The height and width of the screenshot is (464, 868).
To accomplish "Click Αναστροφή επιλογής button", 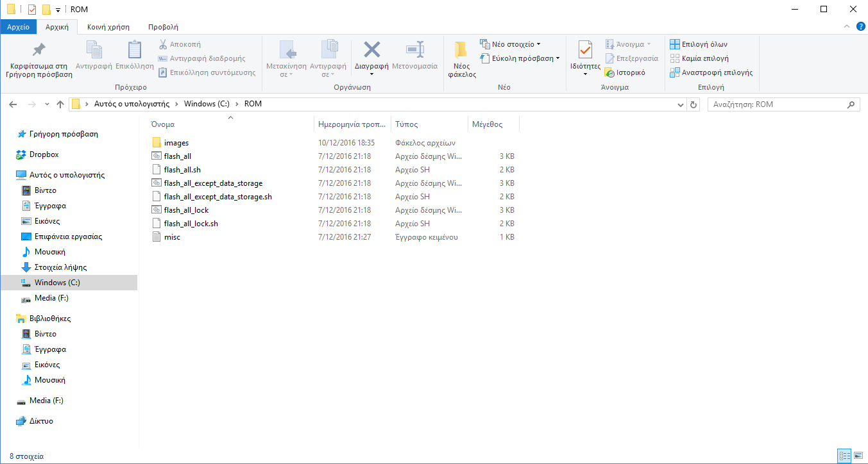I will [x=711, y=72].
